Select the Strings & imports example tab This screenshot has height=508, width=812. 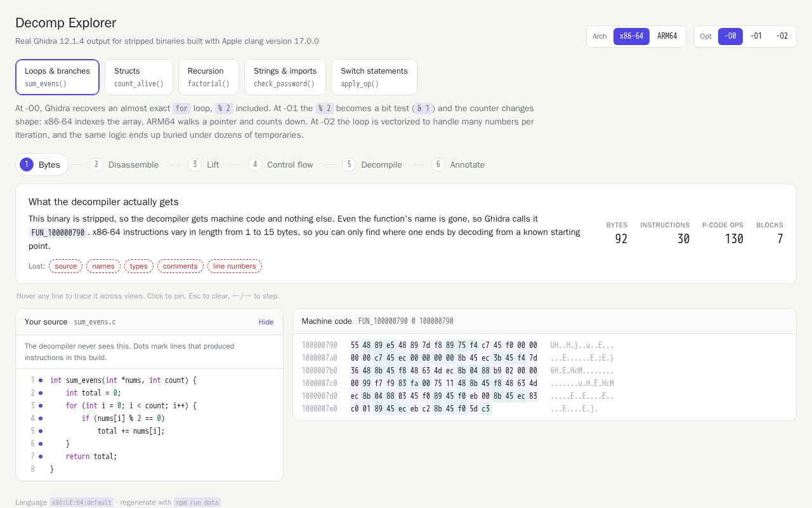pos(285,77)
